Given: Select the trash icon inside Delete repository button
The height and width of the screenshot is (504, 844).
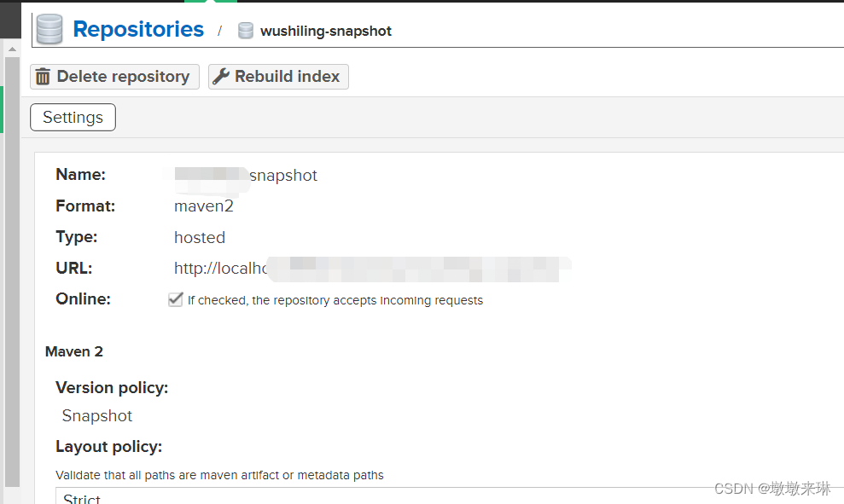Looking at the screenshot, I should tap(44, 76).
